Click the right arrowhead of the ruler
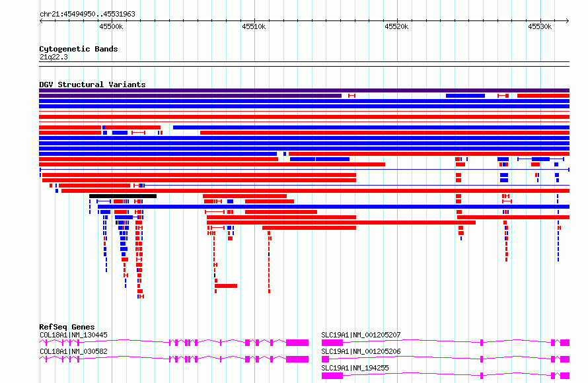 pos(568,20)
